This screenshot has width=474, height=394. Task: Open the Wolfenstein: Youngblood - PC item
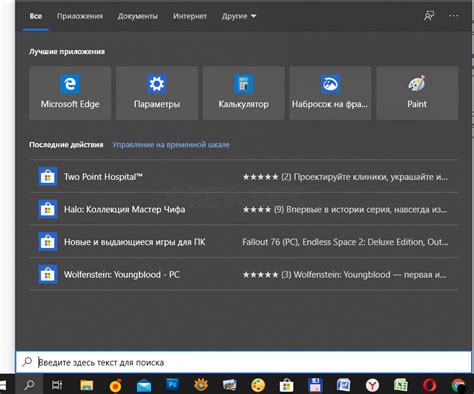point(244,274)
